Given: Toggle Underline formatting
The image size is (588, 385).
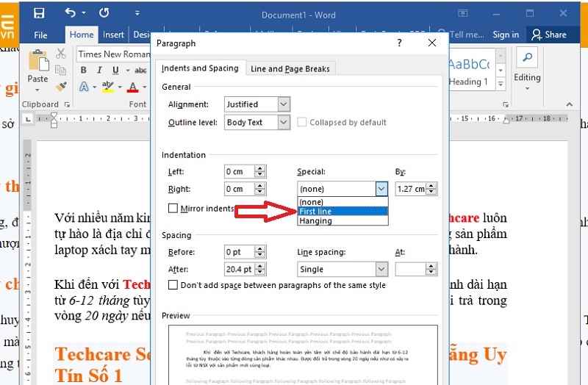Looking at the screenshot, I should 115,70.
